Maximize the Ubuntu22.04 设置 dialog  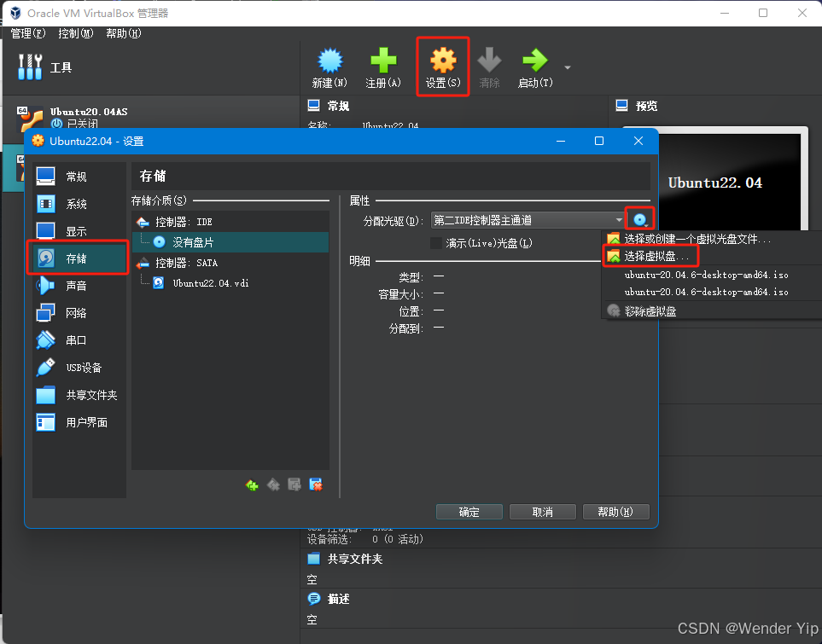pos(599,141)
